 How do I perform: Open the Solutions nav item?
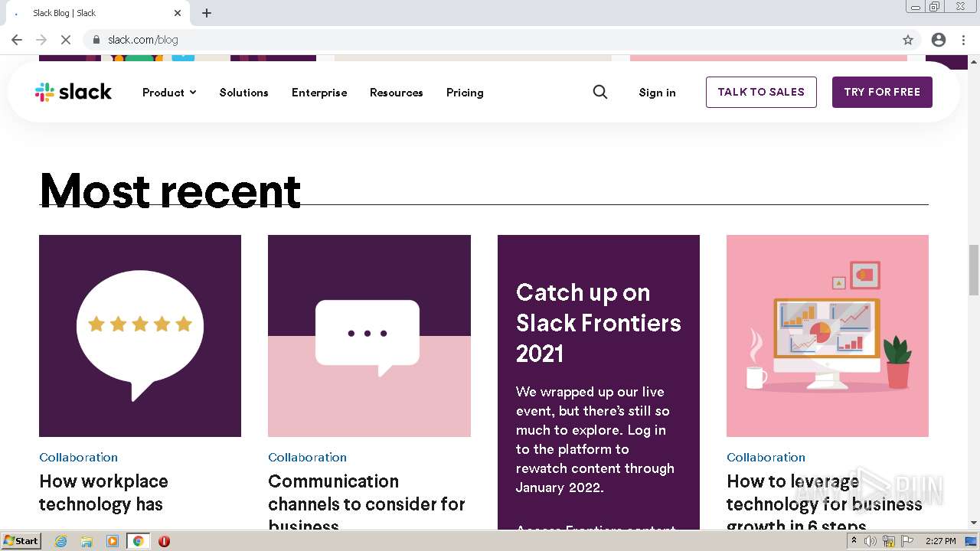pyautogui.click(x=243, y=93)
